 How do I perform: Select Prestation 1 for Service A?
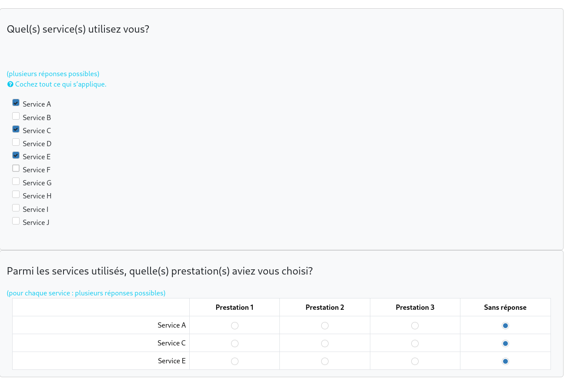tap(235, 325)
